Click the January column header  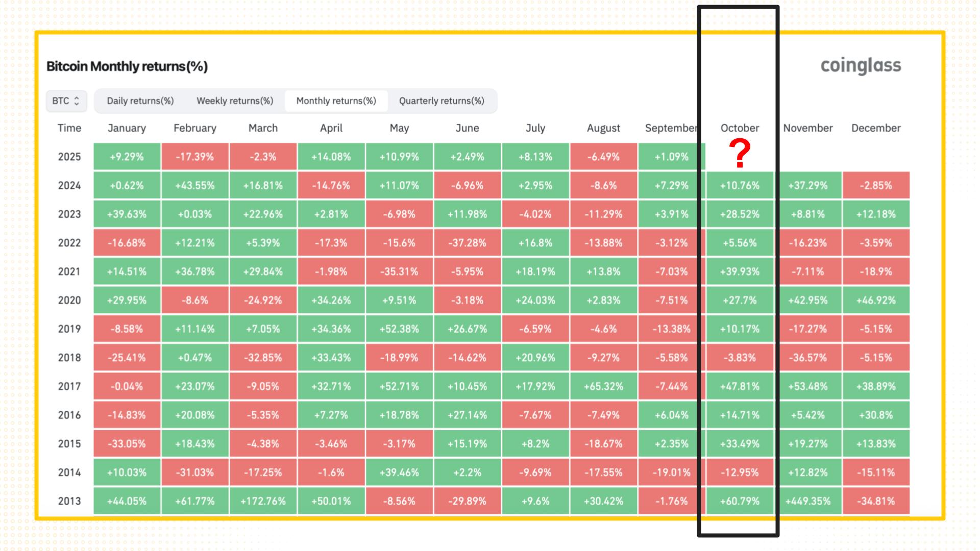[127, 128]
